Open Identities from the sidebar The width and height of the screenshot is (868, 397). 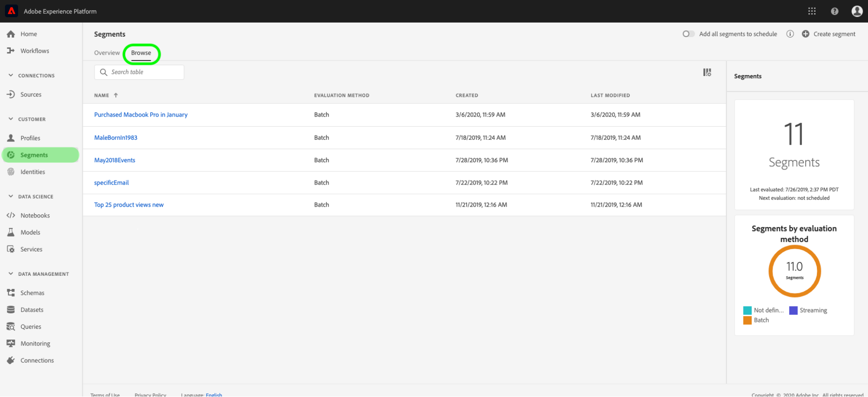click(x=33, y=172)
